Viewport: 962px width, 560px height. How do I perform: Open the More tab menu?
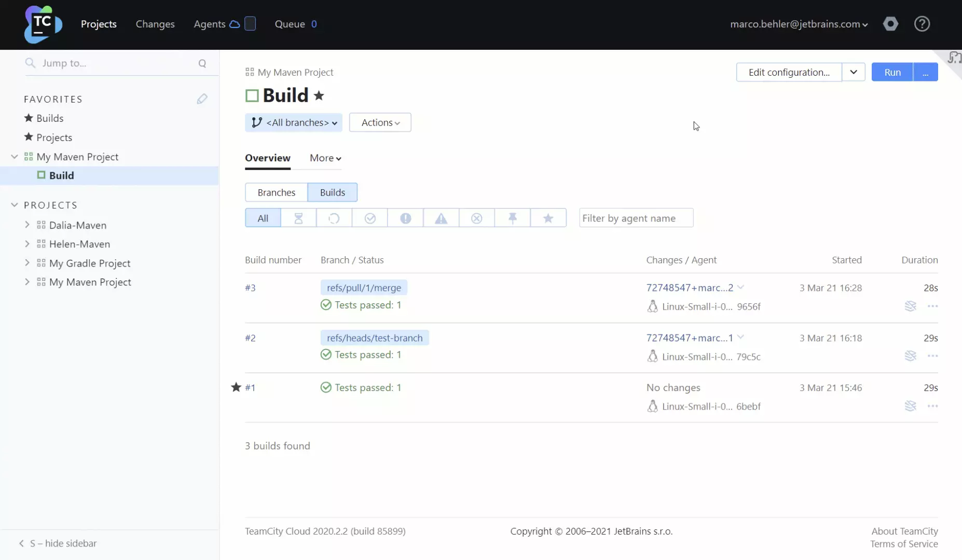pyautogui.click(x=325, y=158)
